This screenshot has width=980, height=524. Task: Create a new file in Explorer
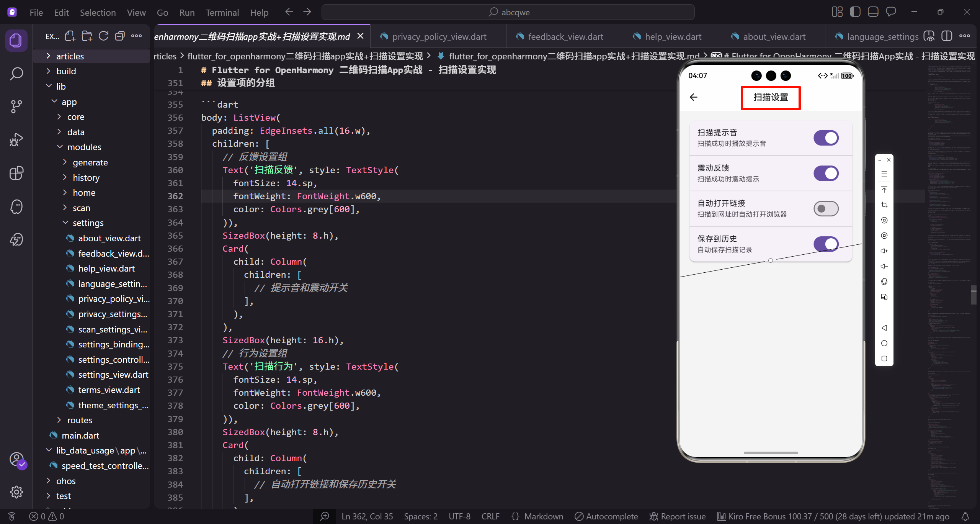click(70, 36)
